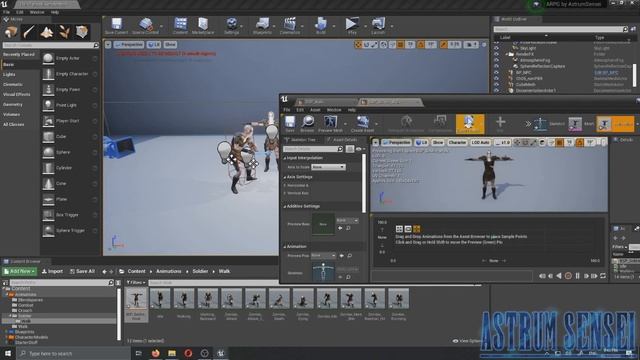Click the Build toolbar button

[x=321, y=26]
